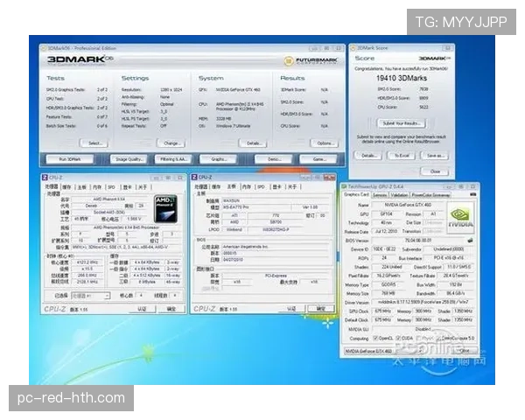Screen dimensions: 525x420
Task: Click the GPU-Z screenshot camera icon
Action: click(472, 194)
